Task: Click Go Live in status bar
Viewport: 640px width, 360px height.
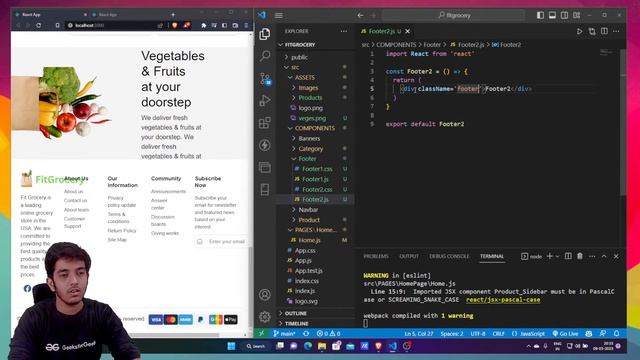Action: tap(565, 333)
